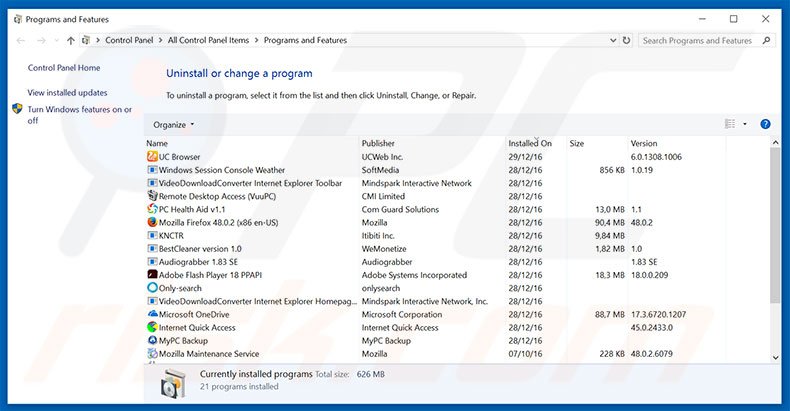The height and width of the screenshot is (411, 790).
Task: Click the BestCleaner version 1.0 icon
Action: 152,248
